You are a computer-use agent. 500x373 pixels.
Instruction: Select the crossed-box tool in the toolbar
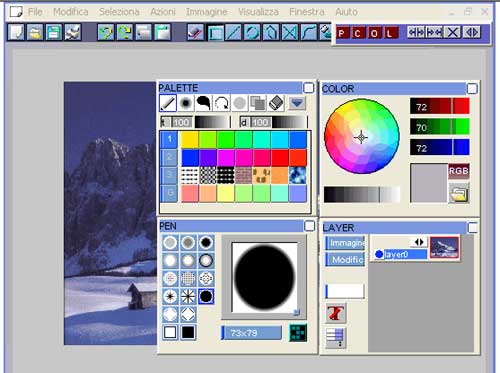click(x=290, y=33)
